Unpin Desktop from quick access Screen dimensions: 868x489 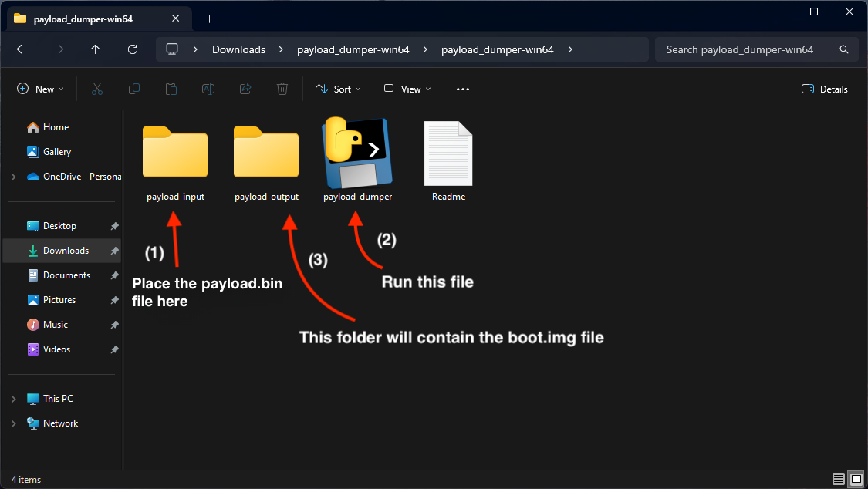115,226
